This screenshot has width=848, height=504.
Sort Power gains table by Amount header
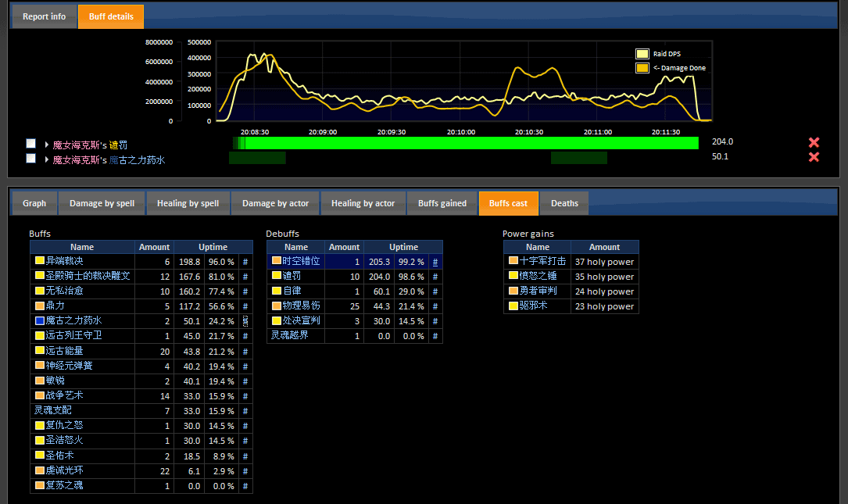604,247
